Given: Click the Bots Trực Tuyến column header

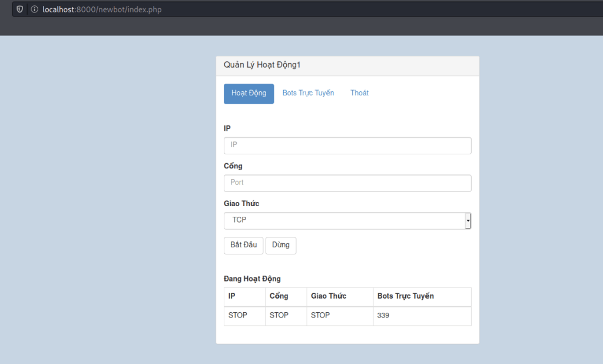Looking at the screenshot, I should [x=406, y=296].
